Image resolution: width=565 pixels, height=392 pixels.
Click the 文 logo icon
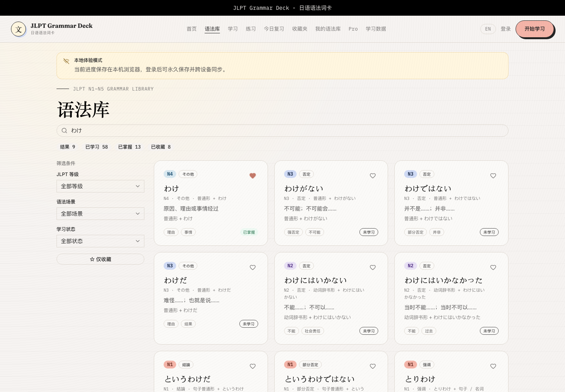(18, 29)
